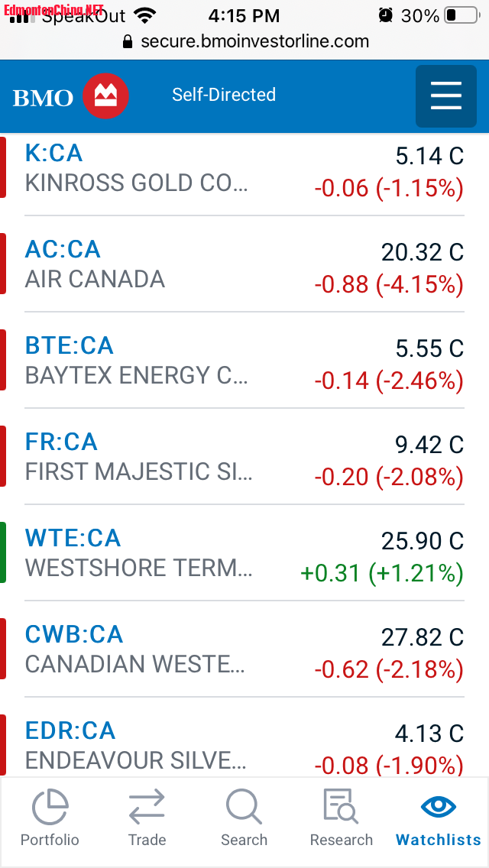Tap the Trade arrows icon
Viewport: 489px width, 868px height.
point(147,807)
